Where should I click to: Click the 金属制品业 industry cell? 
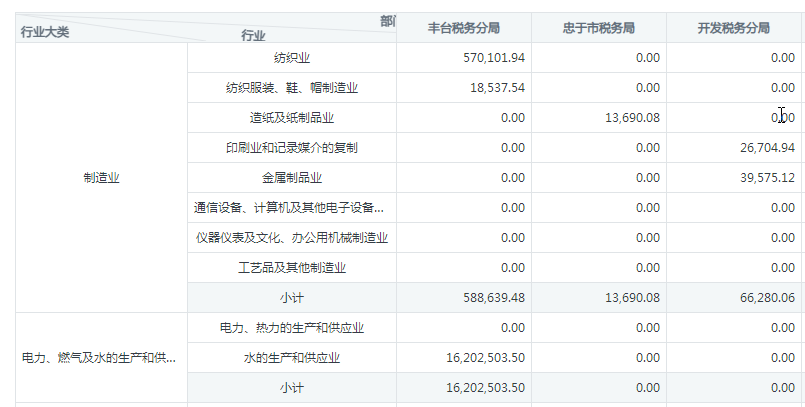(292, 178)
